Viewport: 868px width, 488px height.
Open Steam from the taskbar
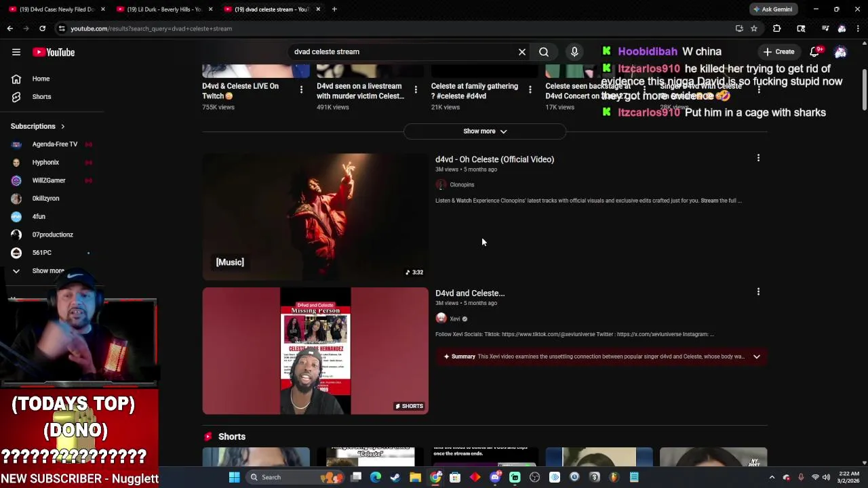(395, 477)
